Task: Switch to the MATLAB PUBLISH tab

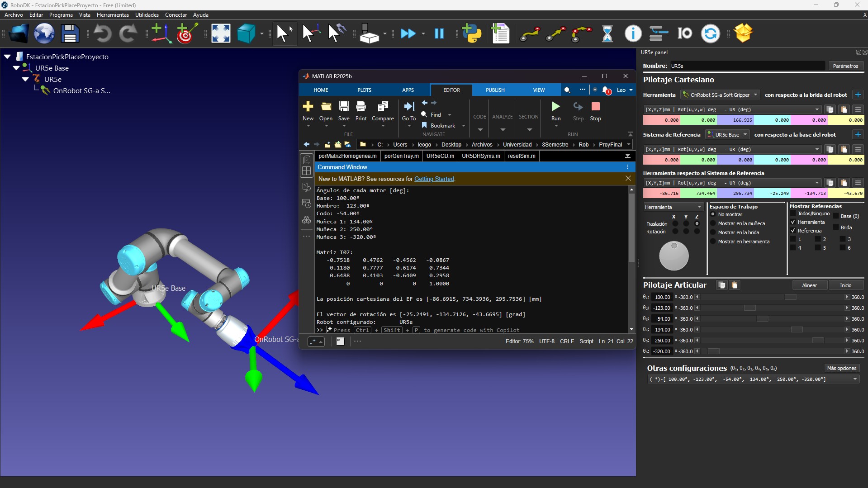Action: (x=495, y=90)
